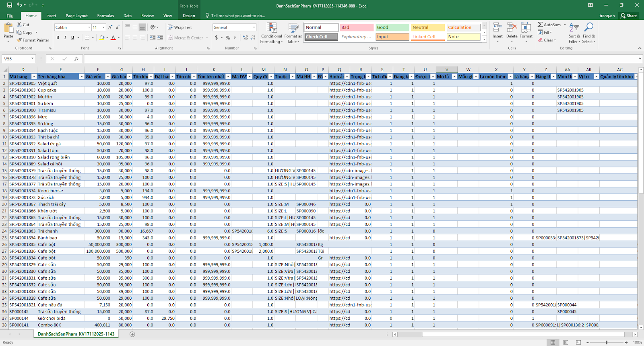Screen dimensions: 644x346
Task: Click the Find & Select magnifier icon
Action: [589, 27]
